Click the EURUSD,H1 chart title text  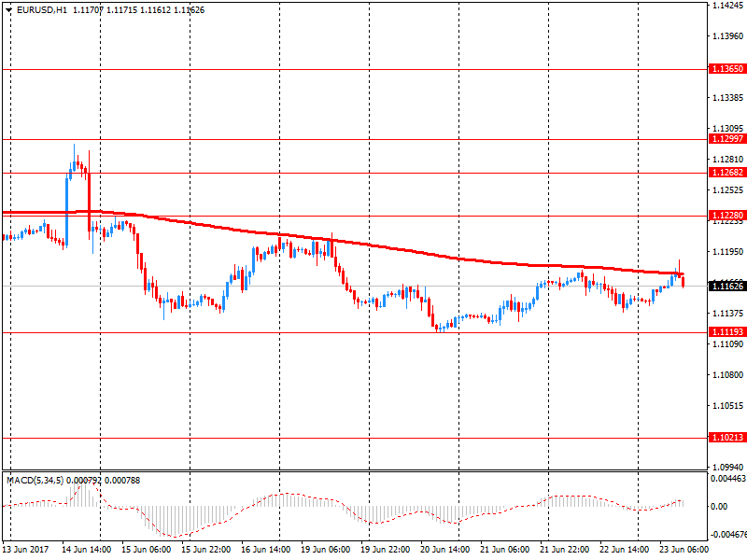click(42, 10)
